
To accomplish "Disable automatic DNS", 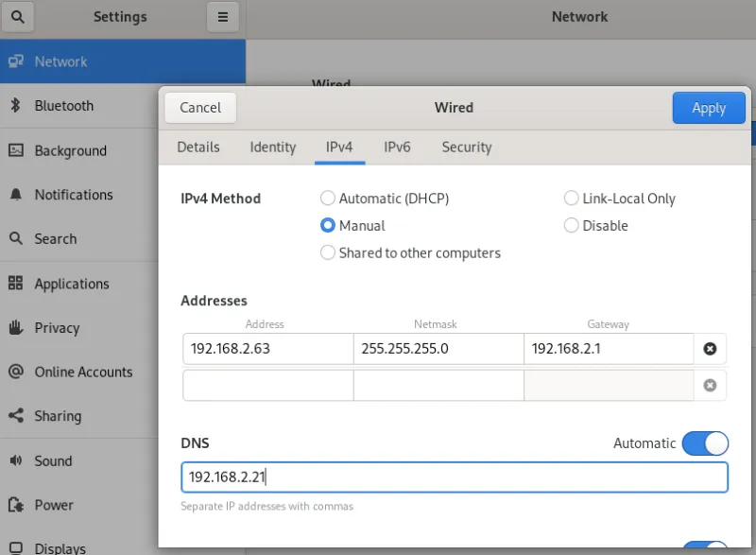I will pyautogui.click(x=705, y=442).
